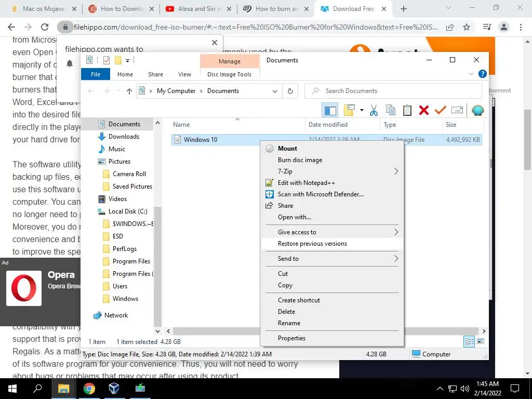Go up one folder level arrow

point(129,91)
